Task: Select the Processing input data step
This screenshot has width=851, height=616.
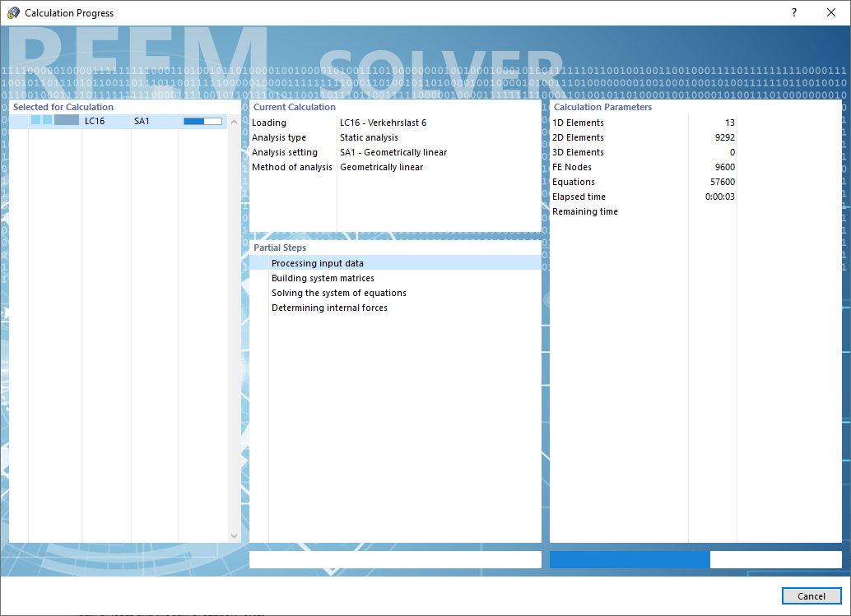Action: (x=395, y=263)
